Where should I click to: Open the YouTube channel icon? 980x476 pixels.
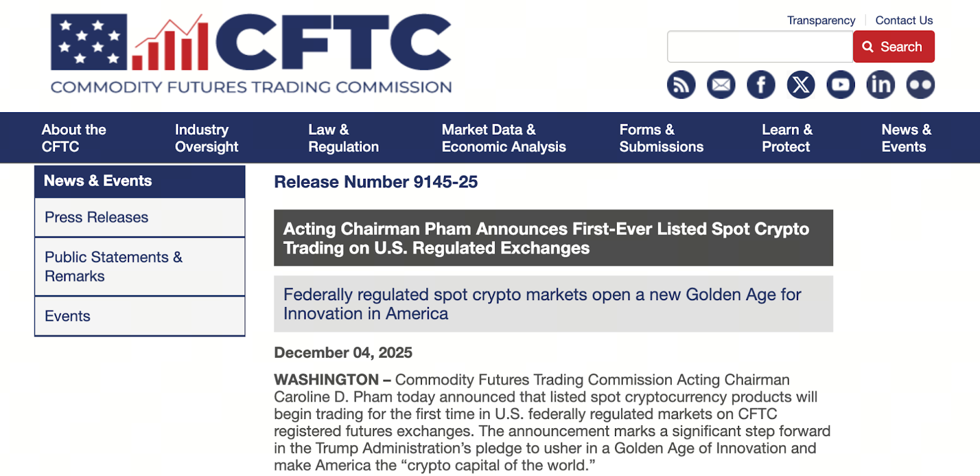tap(840, 85)
